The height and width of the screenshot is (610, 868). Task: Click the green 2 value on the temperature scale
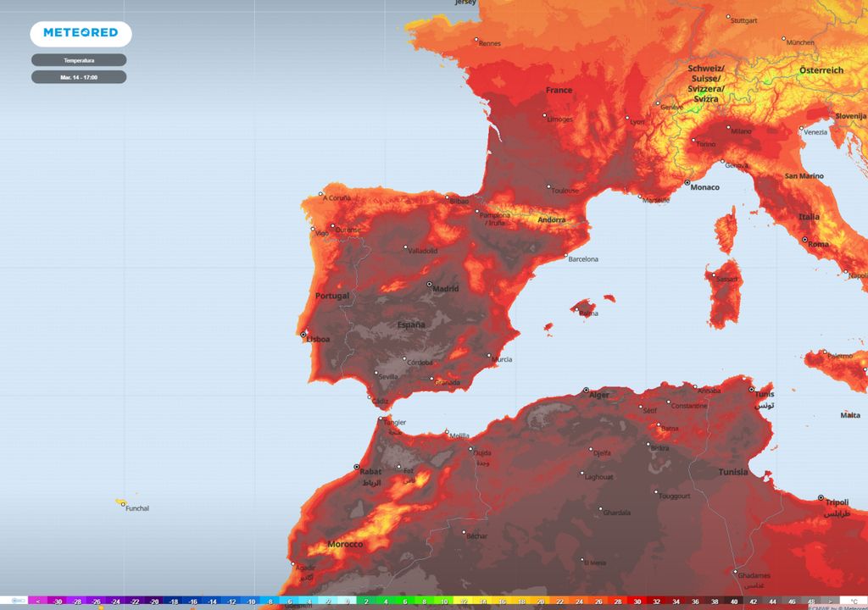click(x=366, y=602)
